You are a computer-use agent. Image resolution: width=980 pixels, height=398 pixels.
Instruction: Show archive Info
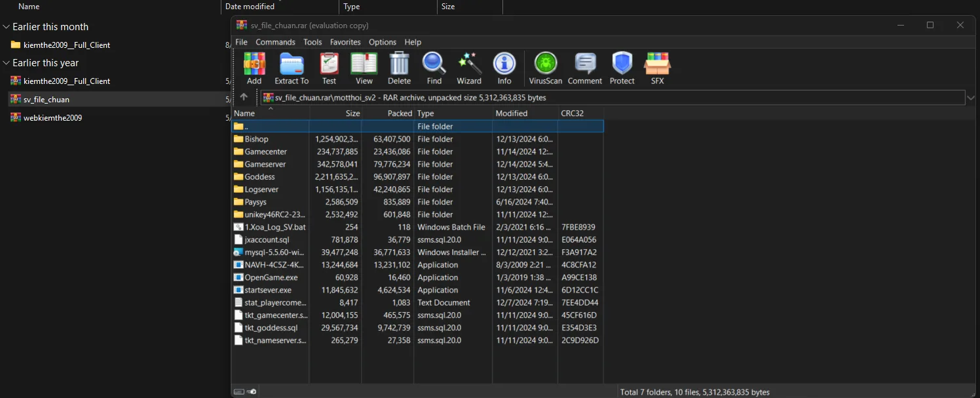click(x=504, y=68)
